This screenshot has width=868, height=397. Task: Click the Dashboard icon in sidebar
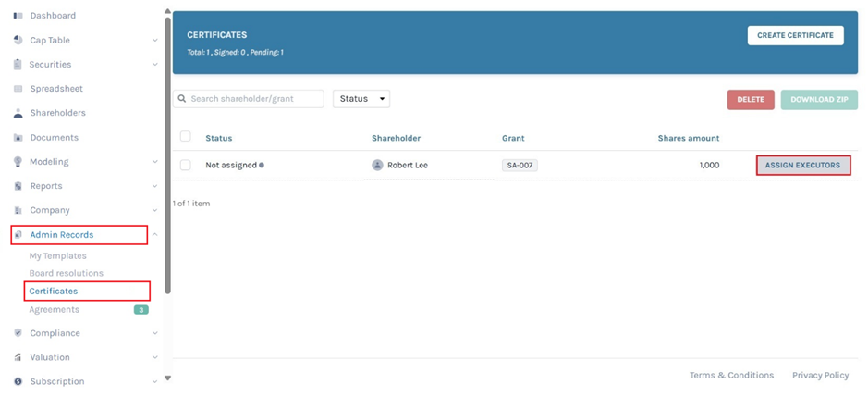point(18,16)
